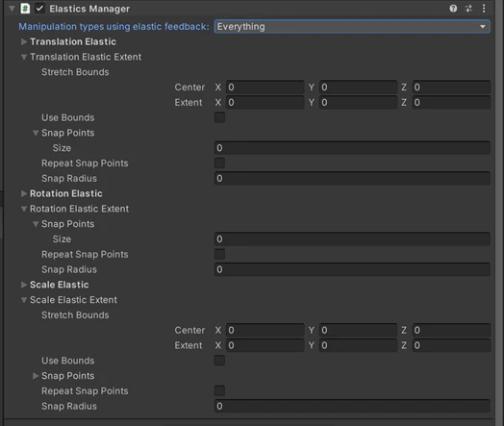This screenshot has width=504, height=426.
Task: Collapse the Scale Elastic Extent foldout
Action: tap(24, 300)
